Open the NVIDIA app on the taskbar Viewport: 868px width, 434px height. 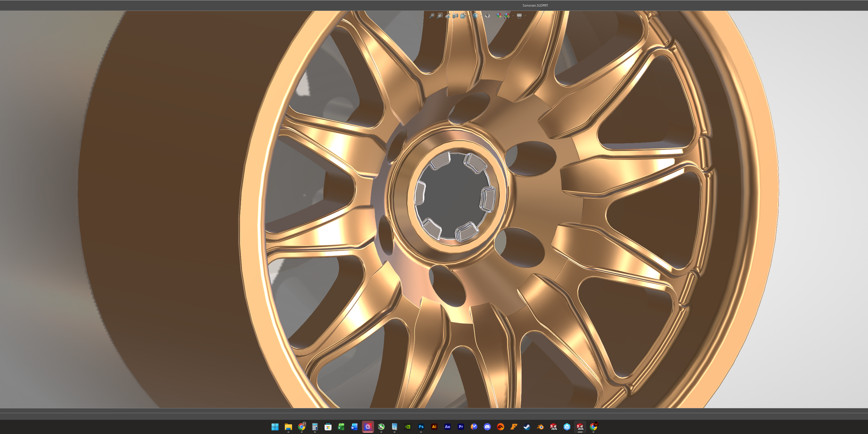pos(408,427)
